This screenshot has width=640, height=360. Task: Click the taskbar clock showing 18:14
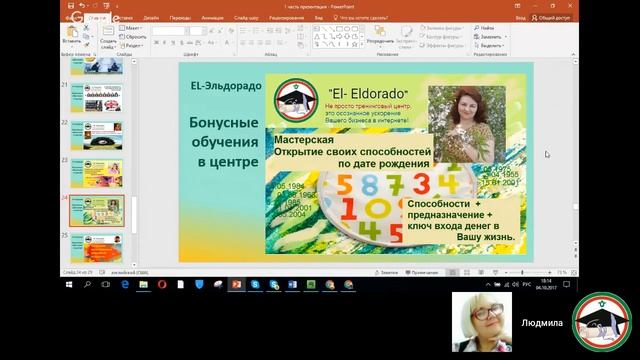tap(546, 284)
